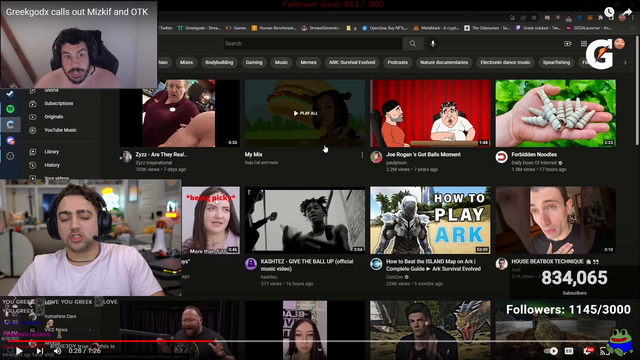
Task: Mute the player volume speaker icon
Action: [x=58, y=351]
